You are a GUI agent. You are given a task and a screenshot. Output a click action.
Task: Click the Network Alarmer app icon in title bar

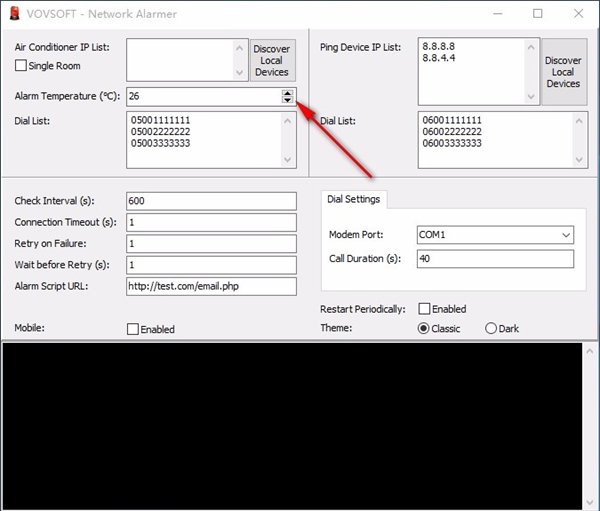15,13
